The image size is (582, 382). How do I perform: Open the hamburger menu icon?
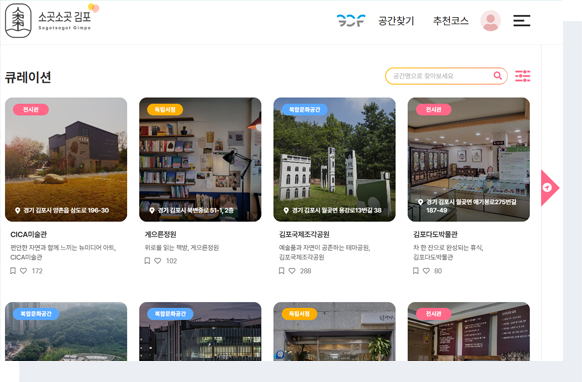point(521,21)
